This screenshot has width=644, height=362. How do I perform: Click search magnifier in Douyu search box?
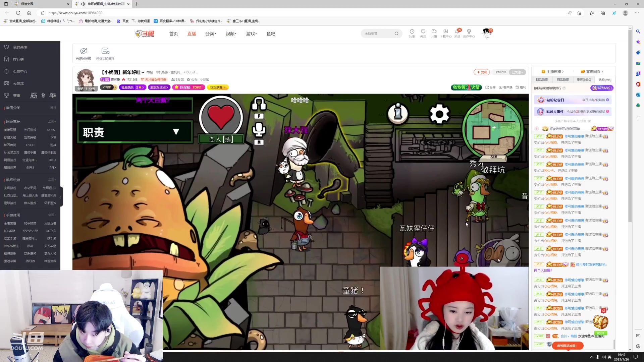click(x=396, y=34)
